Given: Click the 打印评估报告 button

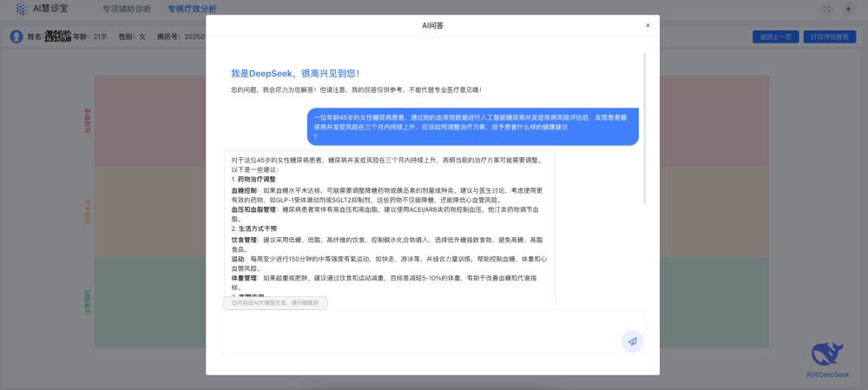Looking at the screenshot, I should pos(830,37).
